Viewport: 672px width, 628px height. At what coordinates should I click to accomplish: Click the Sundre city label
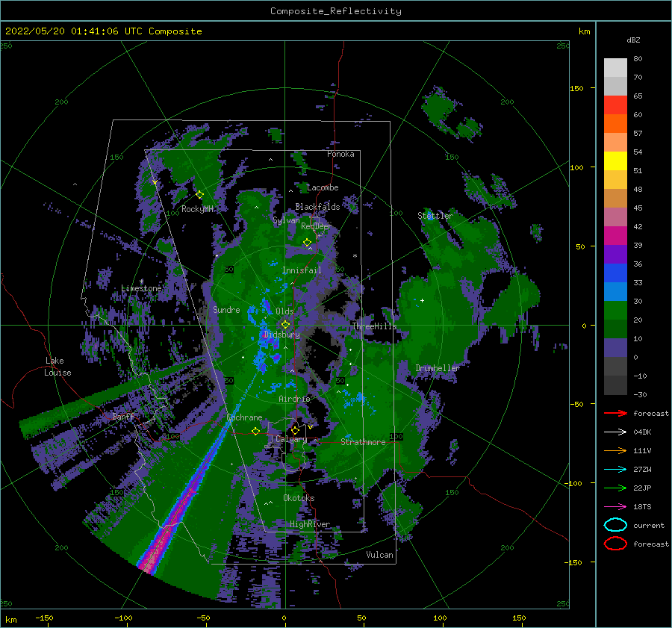pos(226,309)
